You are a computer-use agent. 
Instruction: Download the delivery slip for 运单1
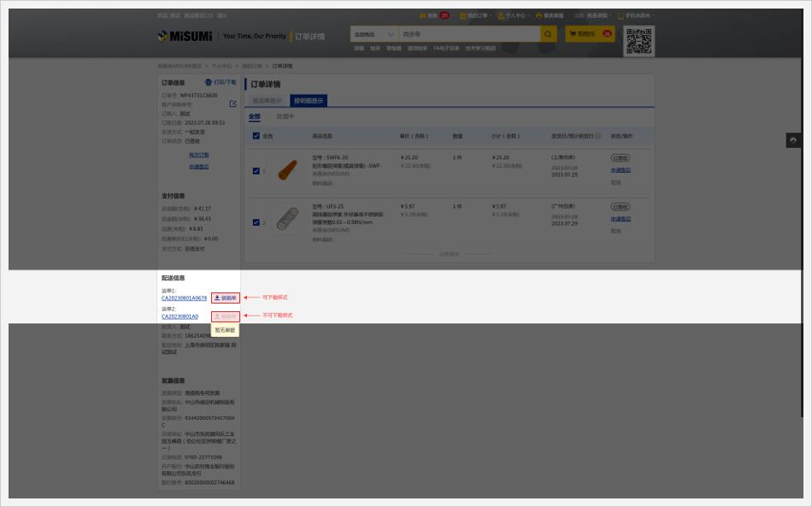[226, 298]
